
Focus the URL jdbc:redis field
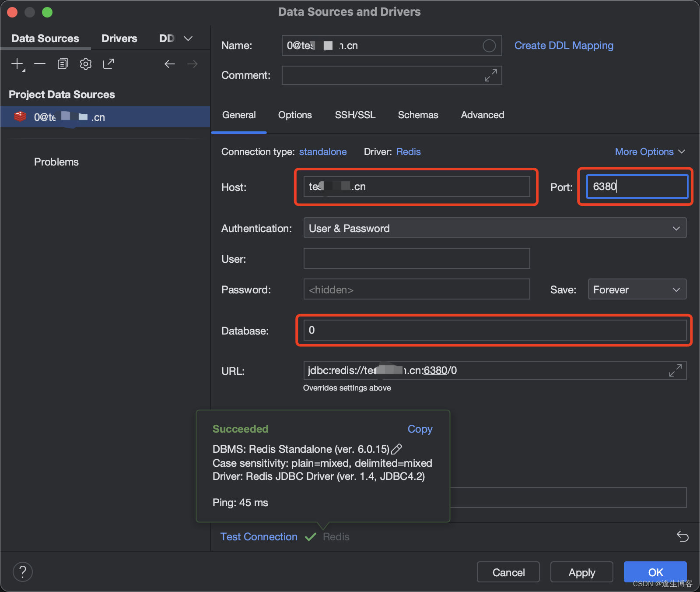(495, 370)
